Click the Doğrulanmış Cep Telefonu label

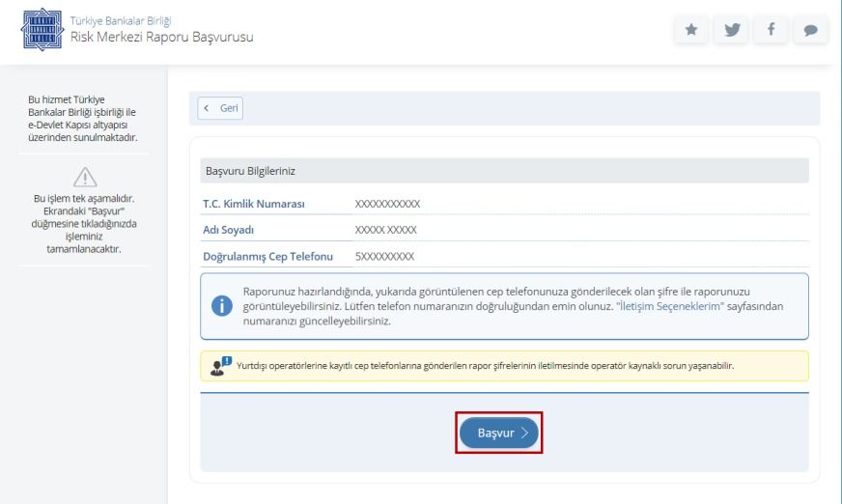(x=268, y=257)
